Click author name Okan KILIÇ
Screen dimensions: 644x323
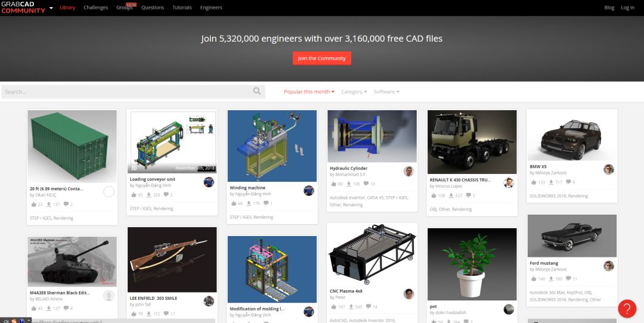[x=46, y=195]
